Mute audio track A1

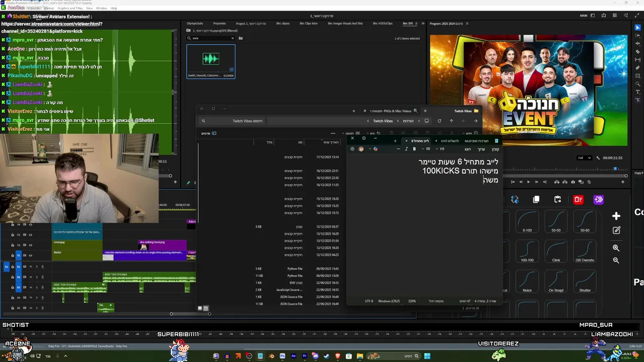click(x=31, y=266)
